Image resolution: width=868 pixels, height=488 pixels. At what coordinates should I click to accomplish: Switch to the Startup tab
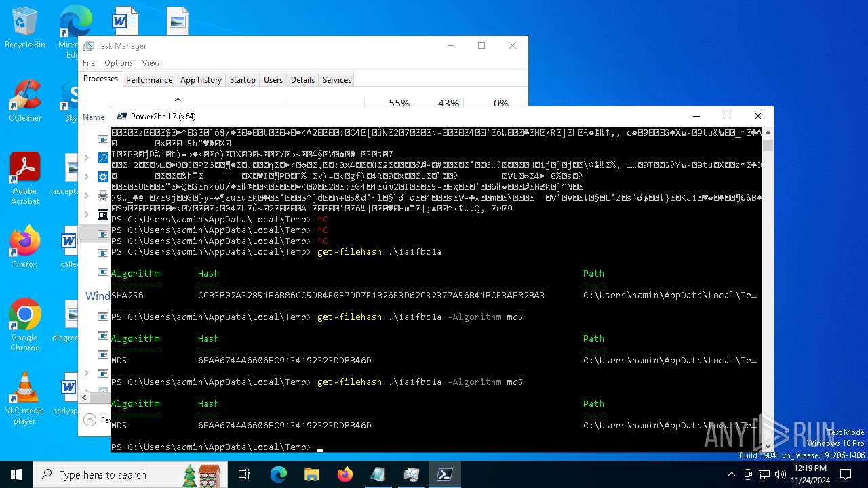point(242,80)
